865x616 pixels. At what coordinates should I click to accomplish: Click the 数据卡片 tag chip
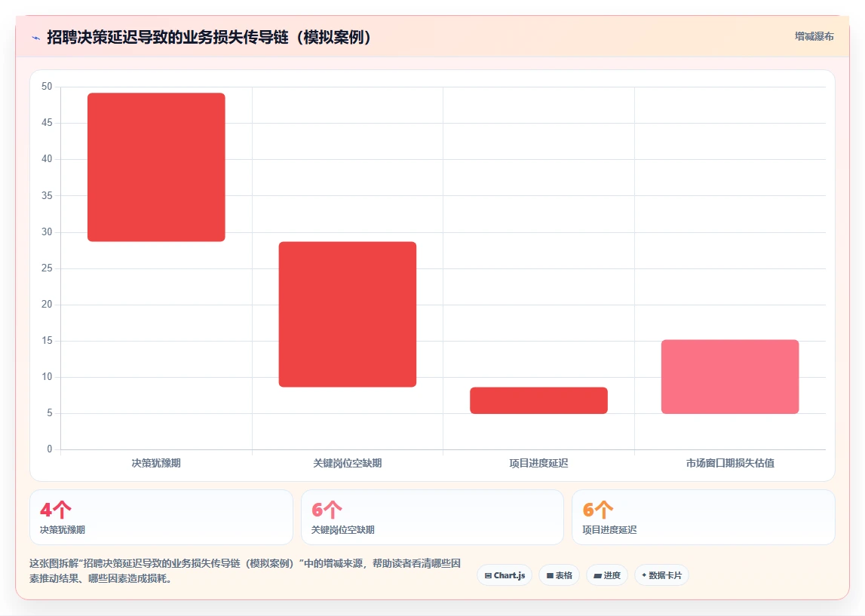click(661, 575)
